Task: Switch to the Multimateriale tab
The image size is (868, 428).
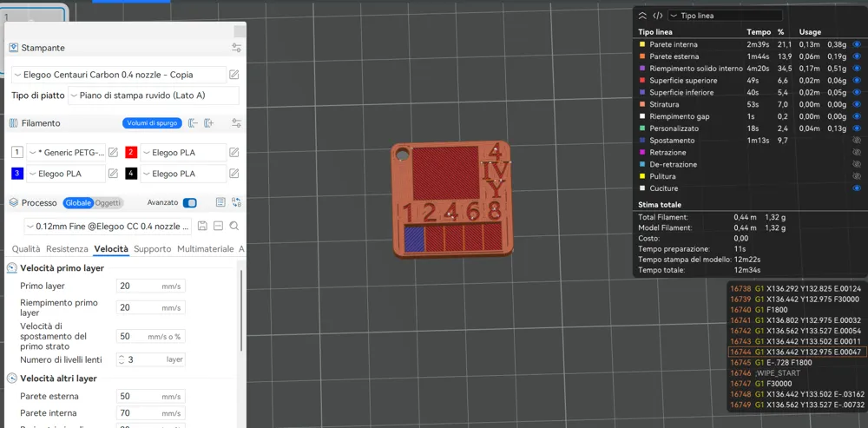Action: (206, 249)
